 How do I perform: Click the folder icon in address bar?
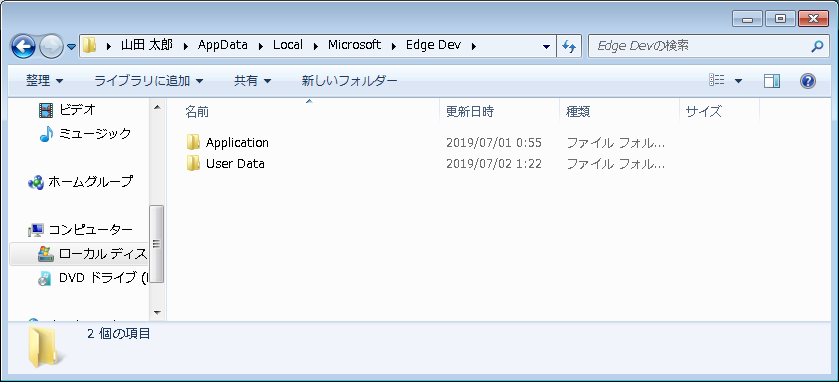[90, 45]
